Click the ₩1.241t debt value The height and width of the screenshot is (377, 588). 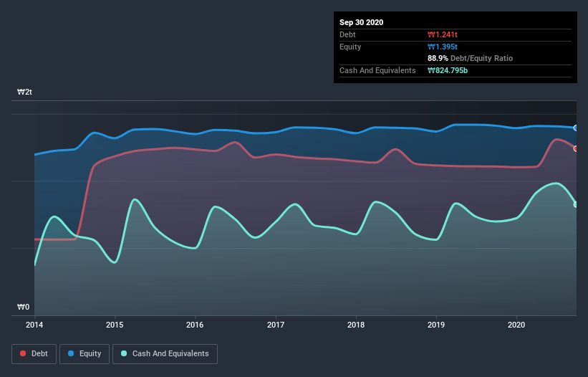tap(443, 34)
